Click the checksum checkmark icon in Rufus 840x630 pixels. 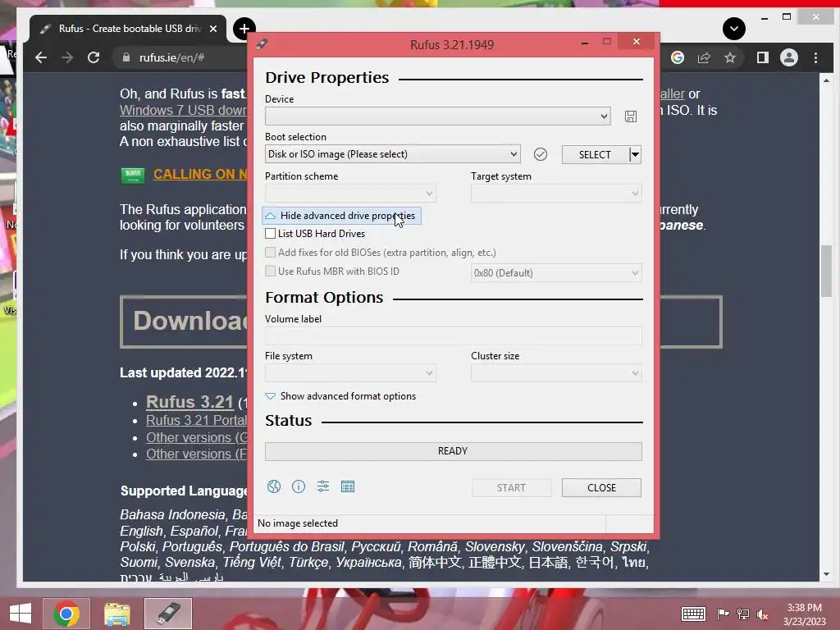(x=541, y=154)
